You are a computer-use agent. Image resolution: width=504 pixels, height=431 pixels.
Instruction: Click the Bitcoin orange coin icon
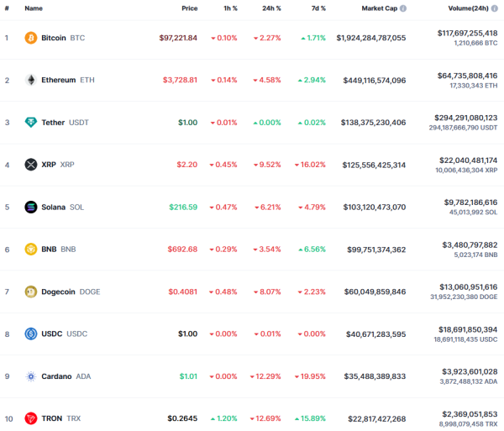point(31,38)
